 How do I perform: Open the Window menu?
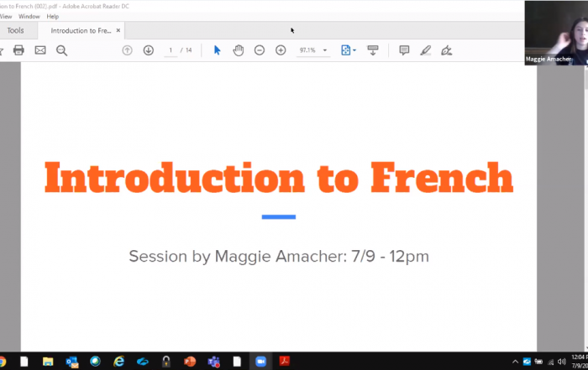29,16
